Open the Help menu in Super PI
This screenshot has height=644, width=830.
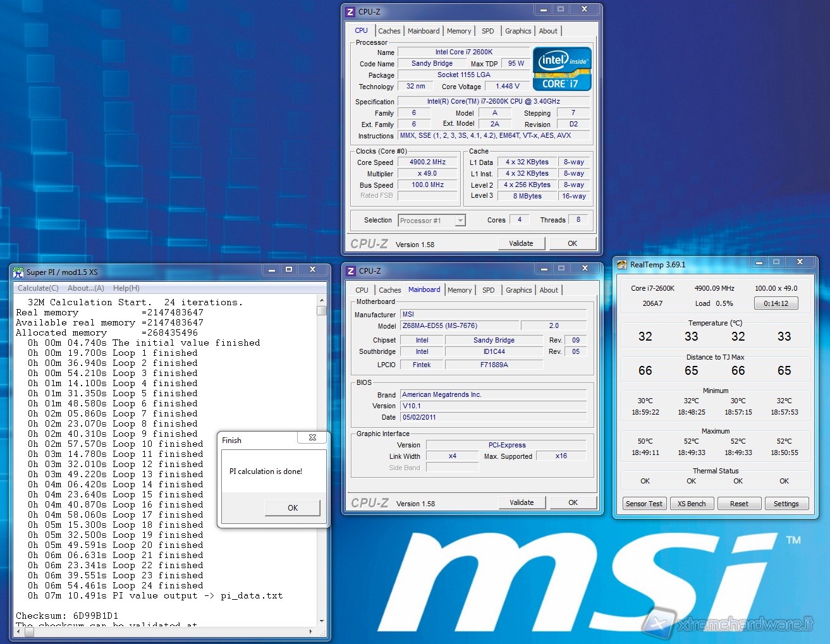pyautogui.click(x=126, y=288)
